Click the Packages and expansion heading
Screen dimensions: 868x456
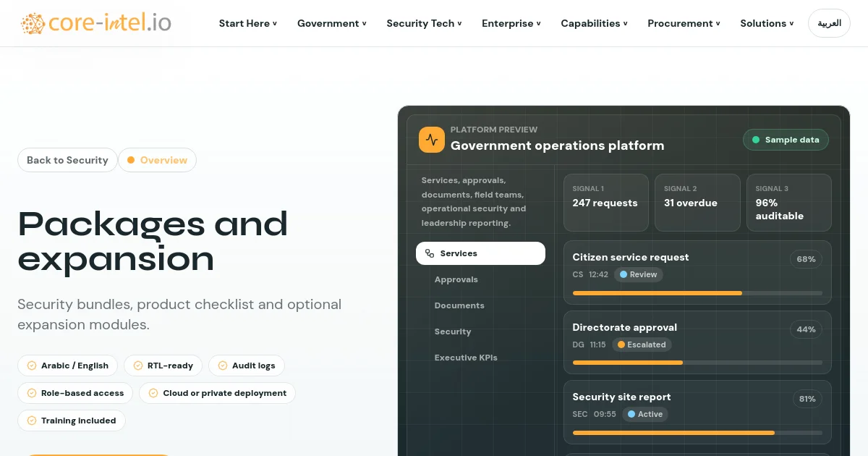[x=153, y=241]
